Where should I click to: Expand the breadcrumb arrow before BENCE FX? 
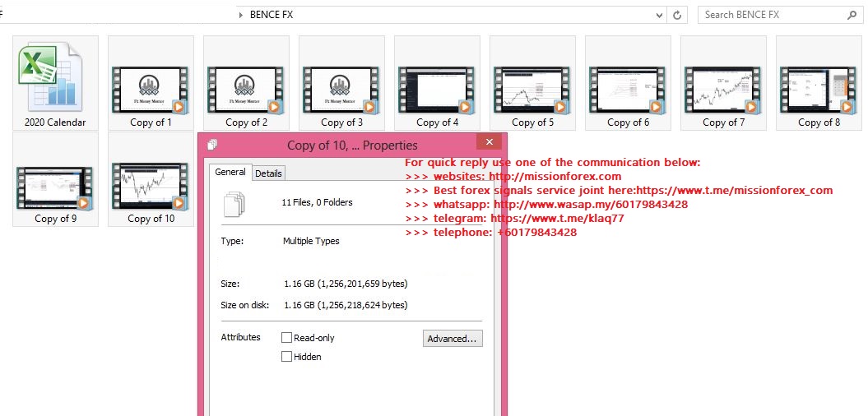coord(241,15)
